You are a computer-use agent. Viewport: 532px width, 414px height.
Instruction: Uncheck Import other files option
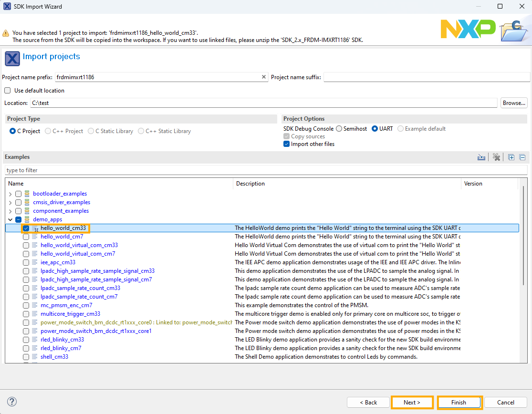tap(286, 144)
